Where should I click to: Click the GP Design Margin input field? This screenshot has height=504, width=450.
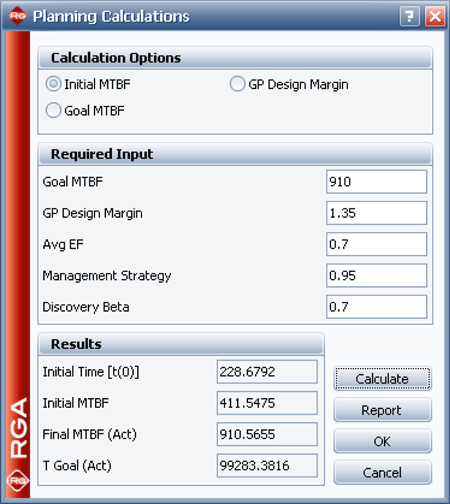coord(377,213)
